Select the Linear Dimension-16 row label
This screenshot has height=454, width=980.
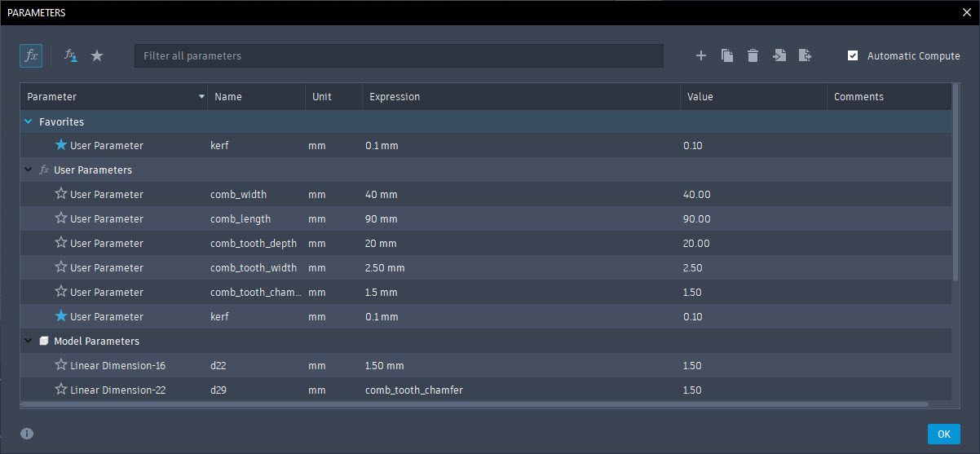(118, 365)
